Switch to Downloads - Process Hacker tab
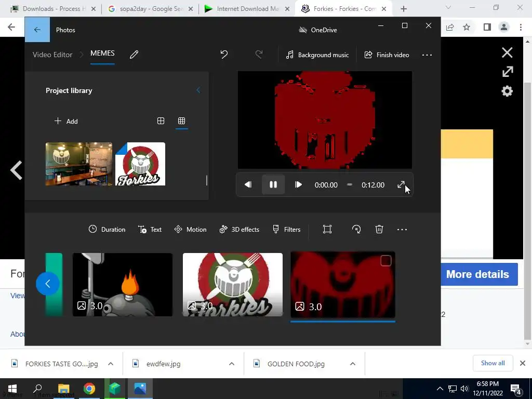The width and height of the screenshot is (532, 399). [52, 8]
